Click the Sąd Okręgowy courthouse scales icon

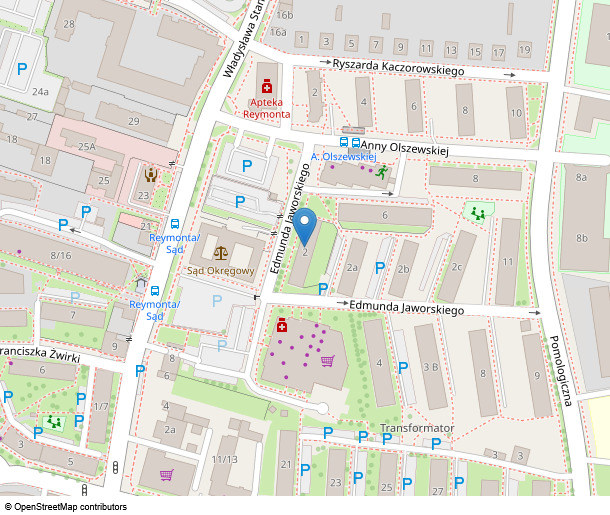221,251
